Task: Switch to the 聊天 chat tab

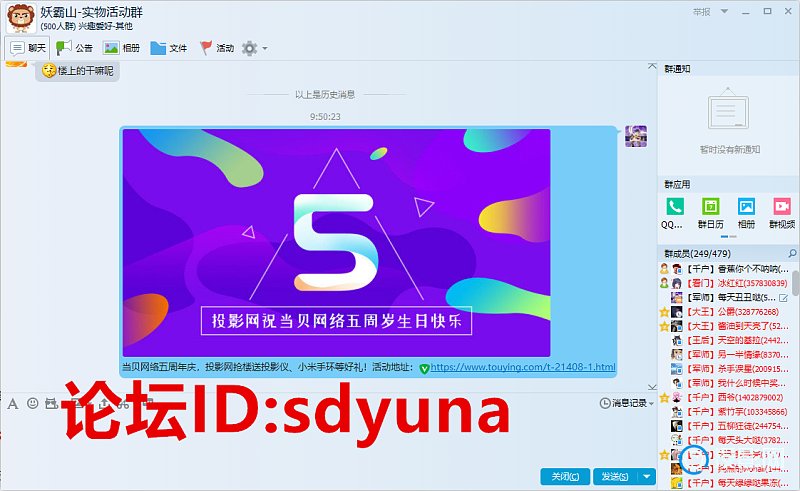Action: pos(28,48)
